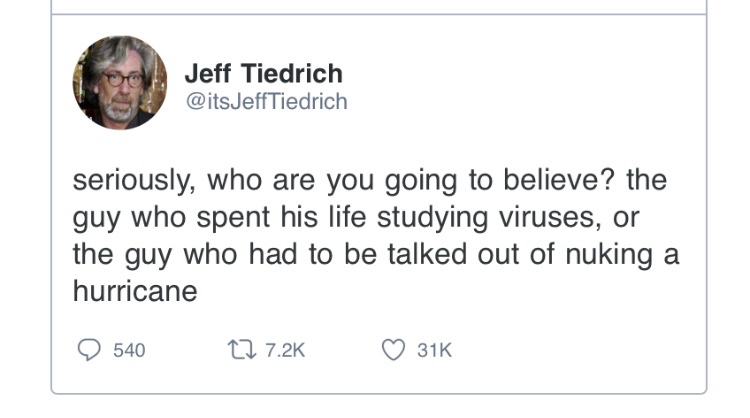
Task: Like the tweet with heart icon
Action: 395,350
